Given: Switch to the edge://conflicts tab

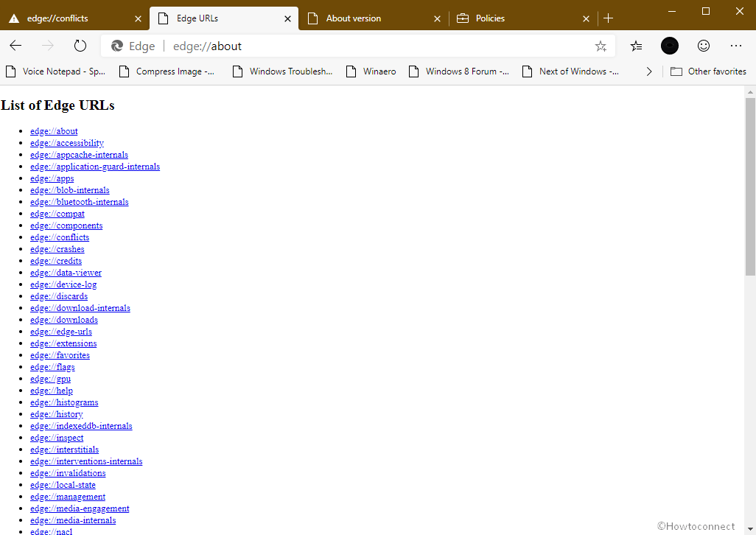Looking at the screenshot, I should [x=74, y=18].
